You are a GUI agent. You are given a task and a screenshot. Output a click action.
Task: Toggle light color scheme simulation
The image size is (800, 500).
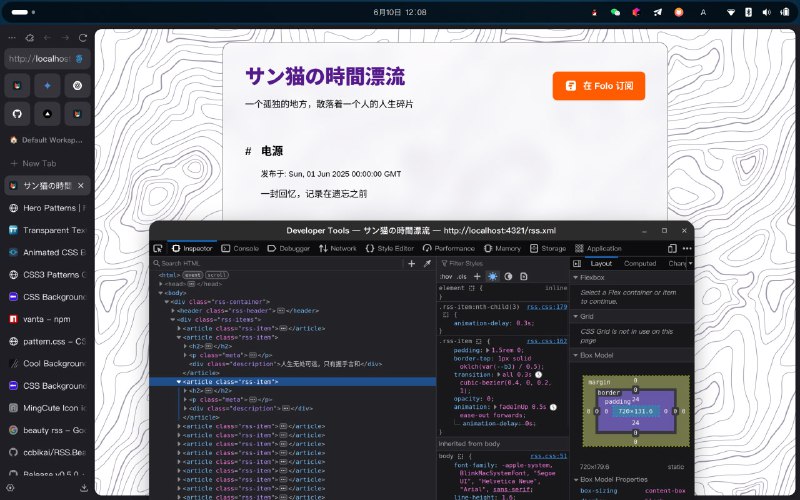pos(492,276)
